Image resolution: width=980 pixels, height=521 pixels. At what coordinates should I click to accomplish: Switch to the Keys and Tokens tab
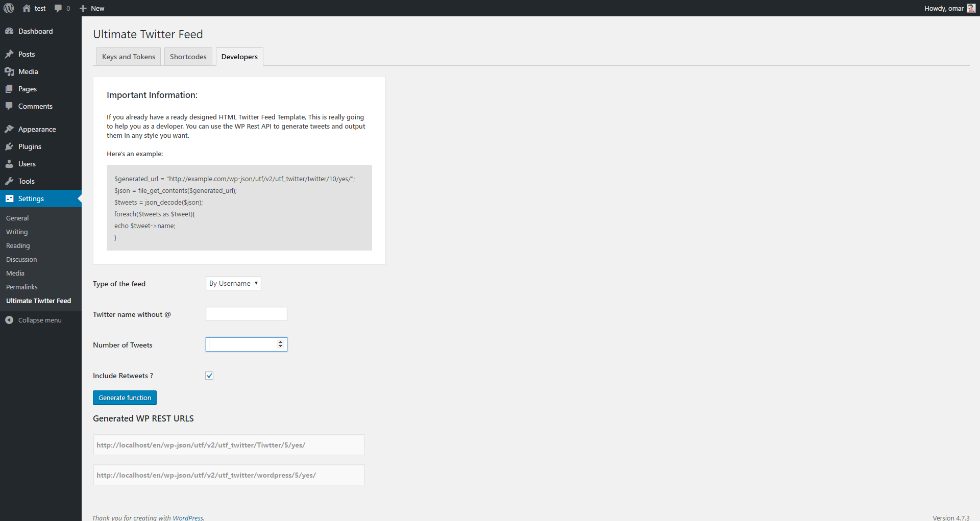[129, 57]
